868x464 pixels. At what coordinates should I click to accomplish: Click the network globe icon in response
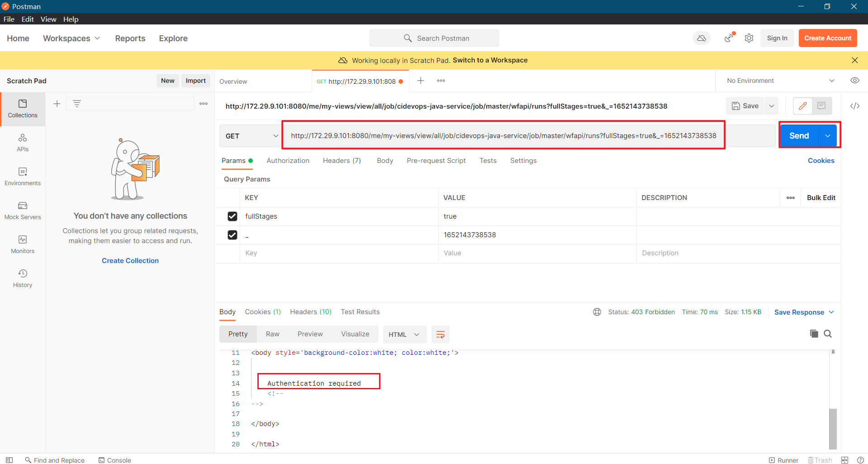point(597,312)
